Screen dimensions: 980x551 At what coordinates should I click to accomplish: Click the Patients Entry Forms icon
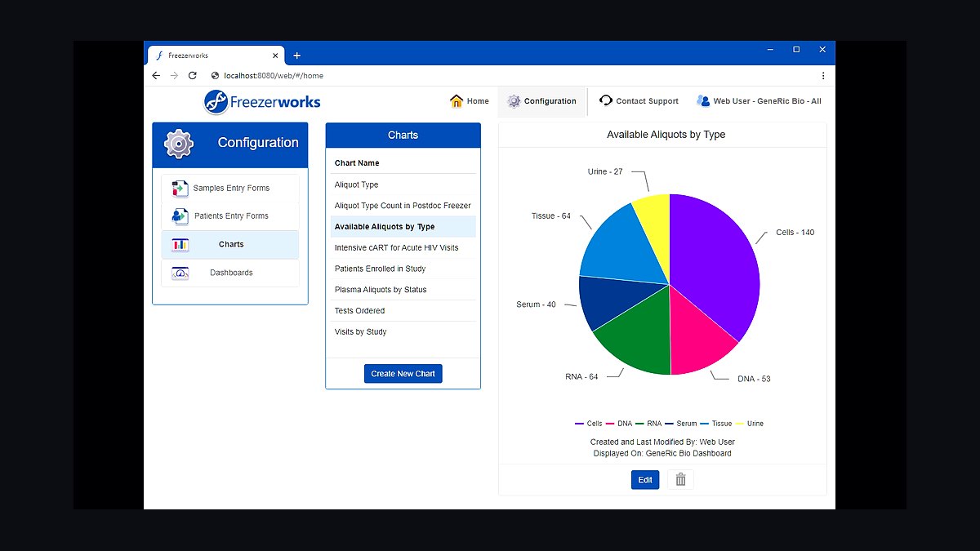[x=180, y=216]
